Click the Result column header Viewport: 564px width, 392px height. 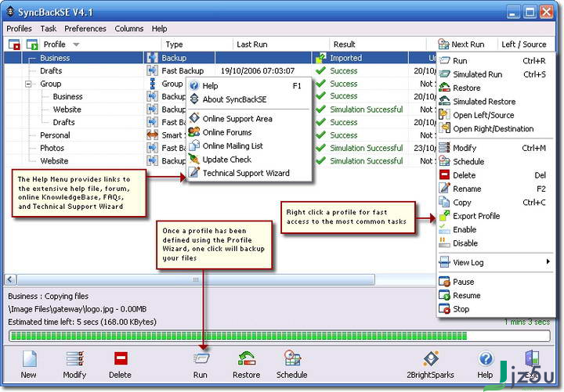[x=378, y=44]
